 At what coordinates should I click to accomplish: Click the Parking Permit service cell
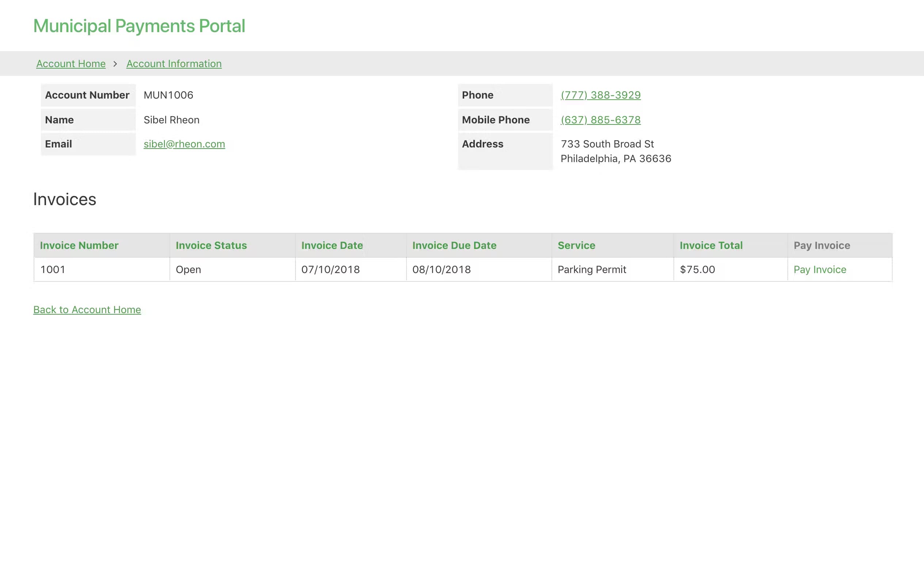pyautogui.click(x=591, y=270)
